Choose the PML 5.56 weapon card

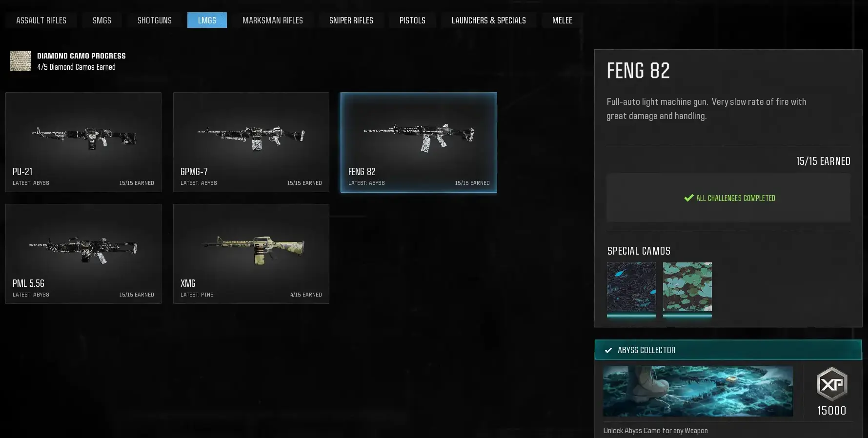click(x=83, y=254)
